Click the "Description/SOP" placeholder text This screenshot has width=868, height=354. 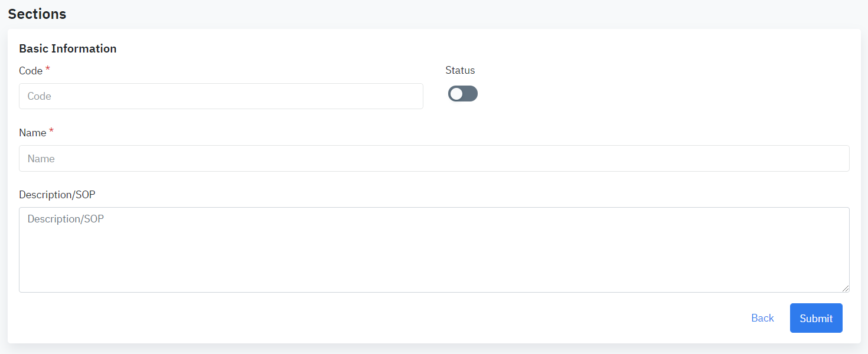(x=66, y=219)
